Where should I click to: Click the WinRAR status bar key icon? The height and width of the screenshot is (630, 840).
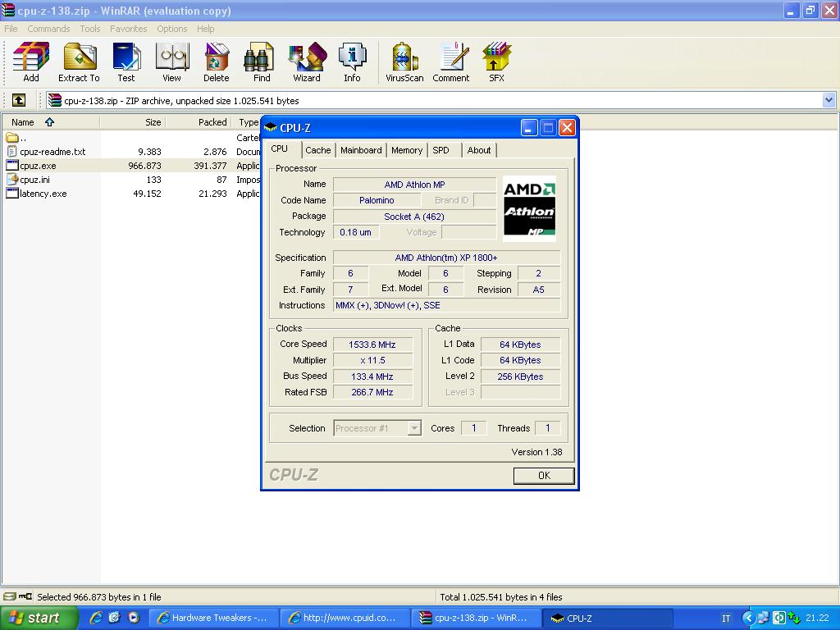(25, 596)
